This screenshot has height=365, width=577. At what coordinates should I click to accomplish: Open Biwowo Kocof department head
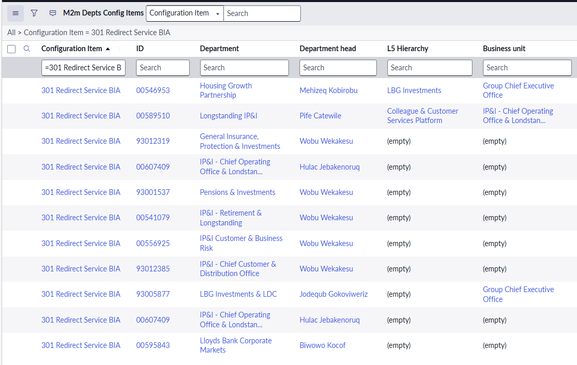click(x=322, y=345)
